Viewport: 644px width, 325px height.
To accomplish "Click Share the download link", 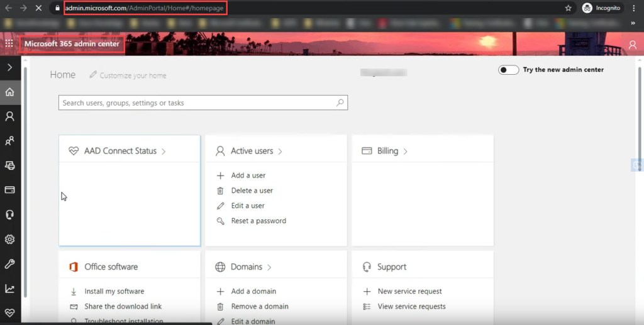I will 123,307.
